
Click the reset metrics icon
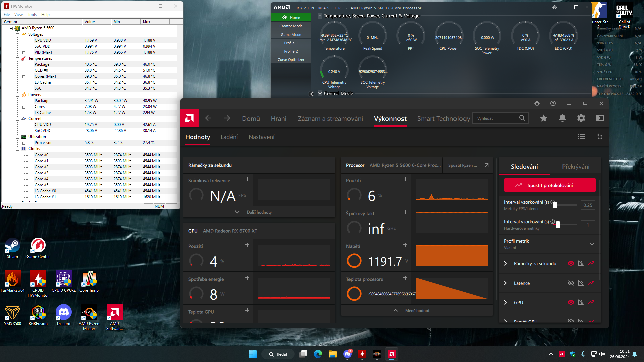600,137
